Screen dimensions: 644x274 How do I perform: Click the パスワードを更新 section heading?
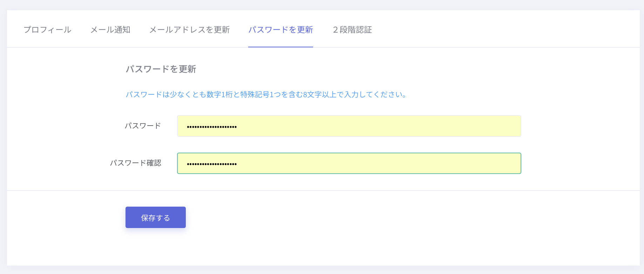(x=161, y=69)
